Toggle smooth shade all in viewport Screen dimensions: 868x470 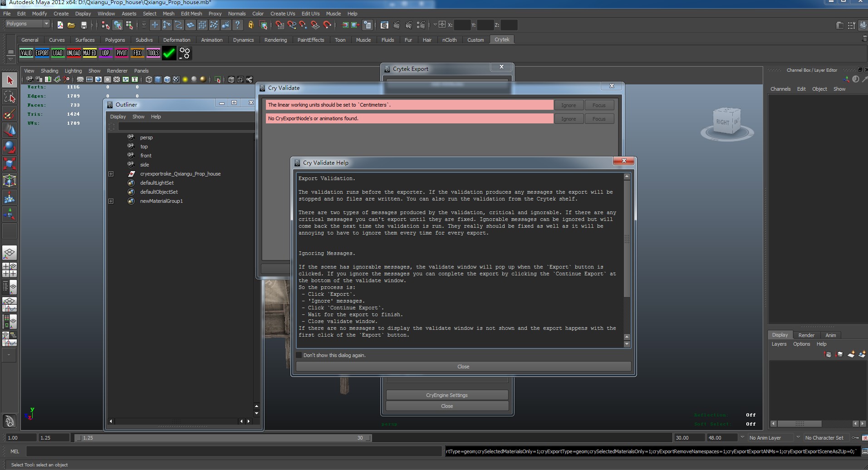pyautogui.click(x=158, y=79)
